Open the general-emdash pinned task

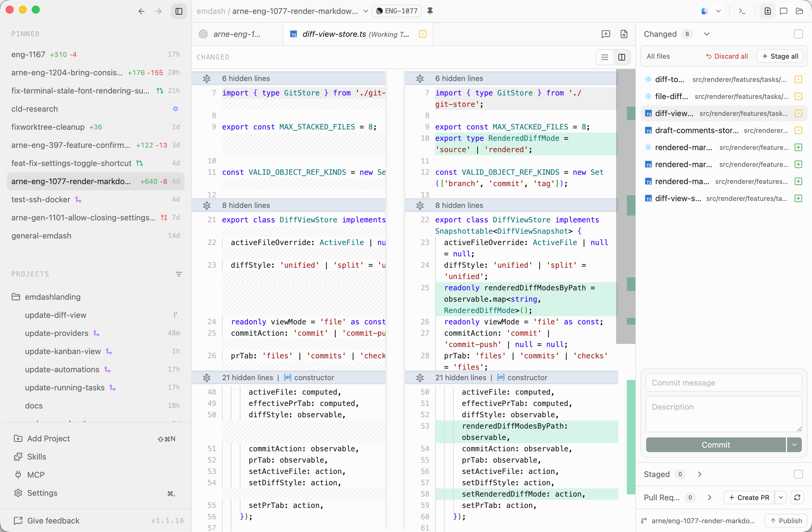point(96,235)
